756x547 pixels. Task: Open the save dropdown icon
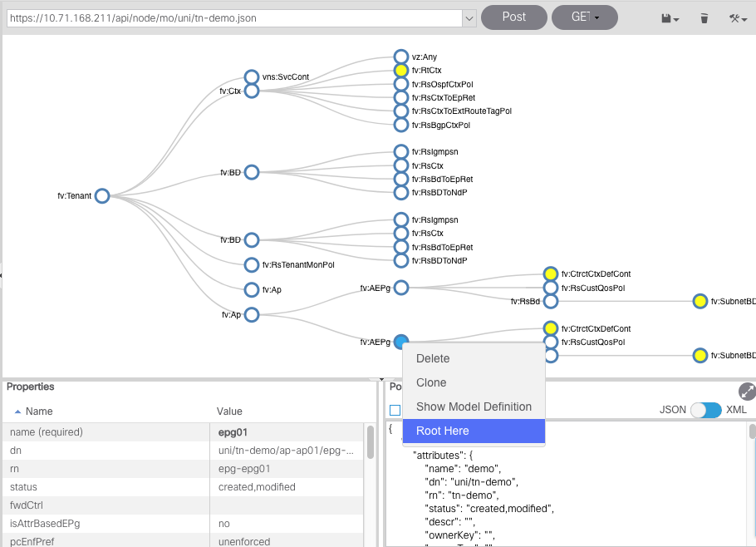coord(670,17)
